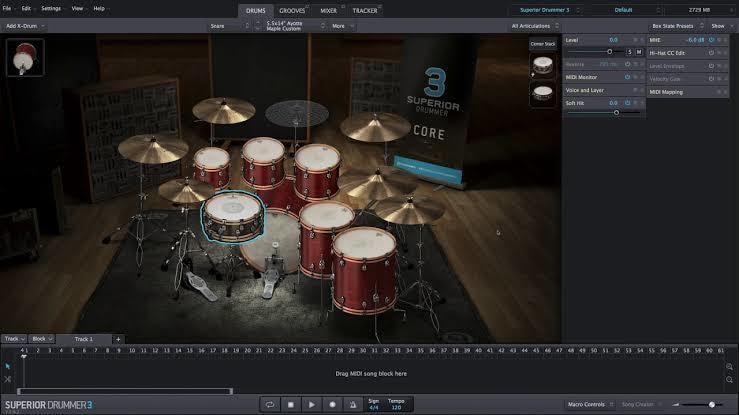Toggle Level Envelope power button
Image resolution: width=739 pixels, height=415 pixels.
pos(711,66)
